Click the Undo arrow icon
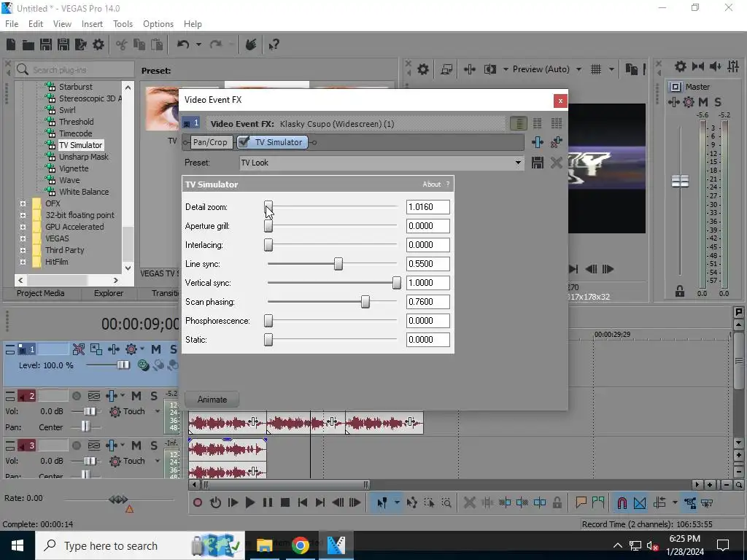The image size is (747, 560). [183, 44]
